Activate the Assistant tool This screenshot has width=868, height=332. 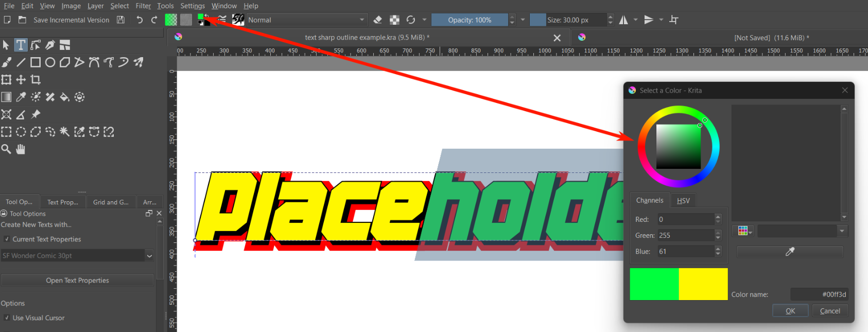click(x=6, y=114)
